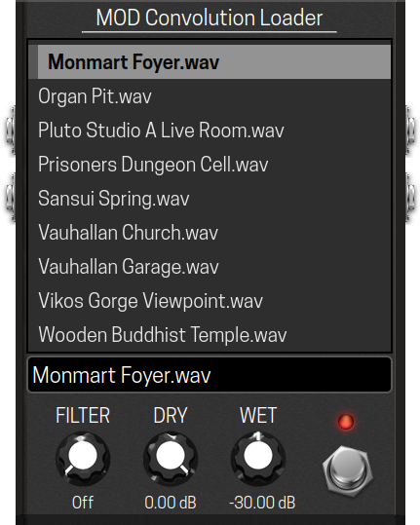Screen dimensions: 420x525
Task: Load Sansui Spring.wav impulse response
Action: pos(210,199)
